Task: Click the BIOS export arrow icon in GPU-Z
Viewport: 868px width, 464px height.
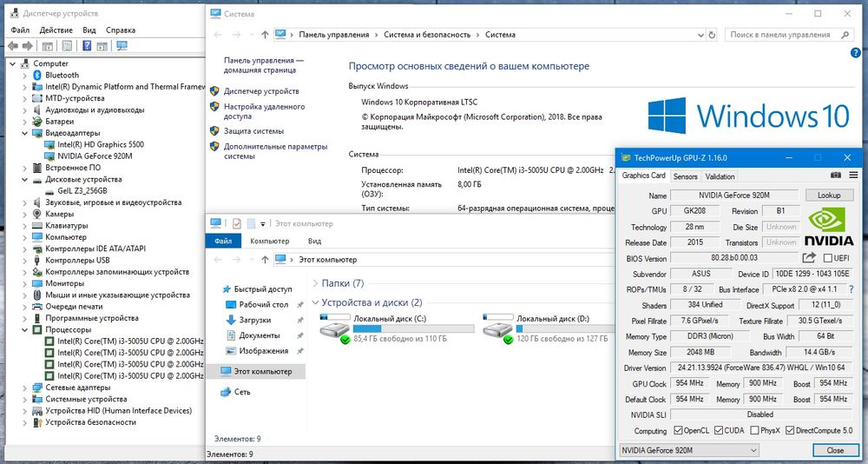Action: [809, 258]
